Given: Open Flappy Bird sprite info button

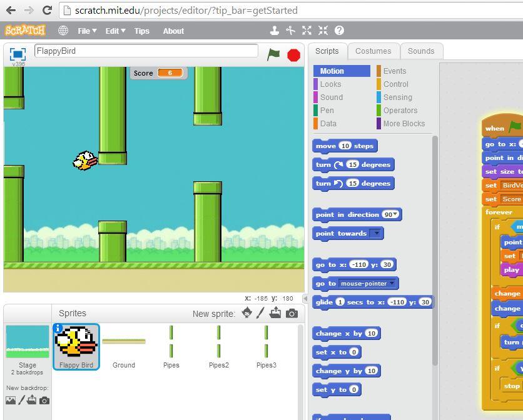Looking at the screenshot, I should tap(58, 328).
